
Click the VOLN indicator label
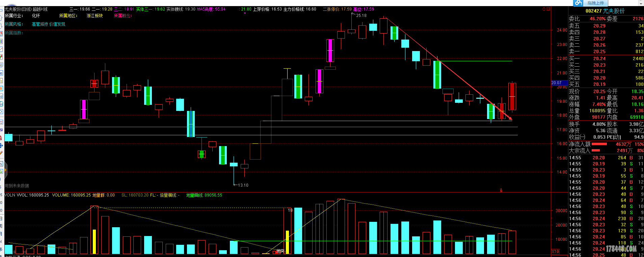(x=9, y=195)
